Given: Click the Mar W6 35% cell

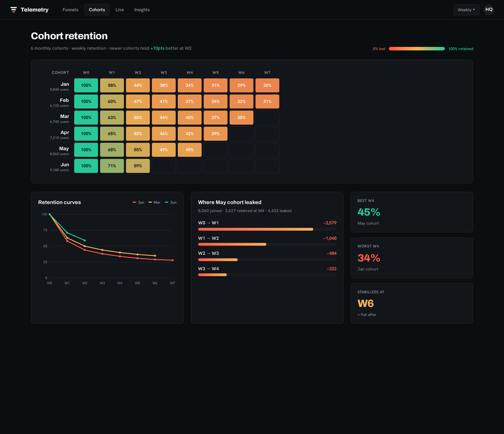Looking at the screenshot, I should click(x=241, y=117).
